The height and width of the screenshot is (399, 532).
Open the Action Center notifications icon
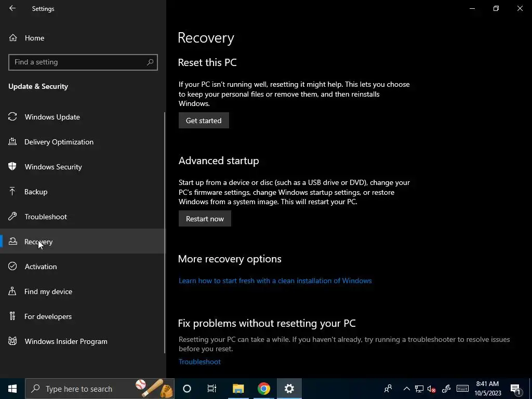[x=515, y=389]
